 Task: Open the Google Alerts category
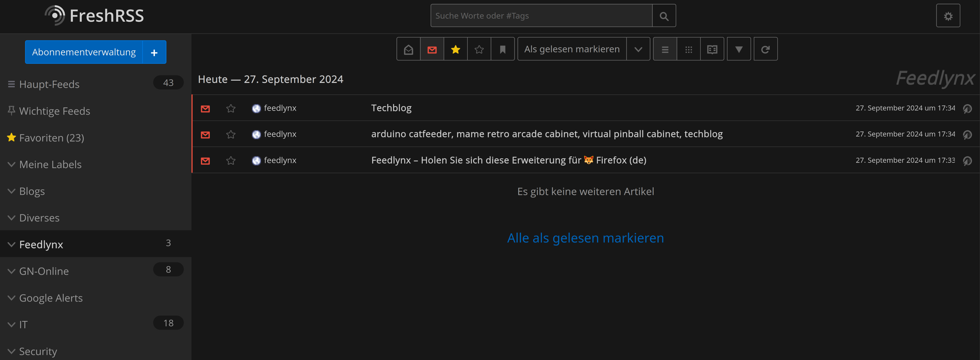[51, 298]
